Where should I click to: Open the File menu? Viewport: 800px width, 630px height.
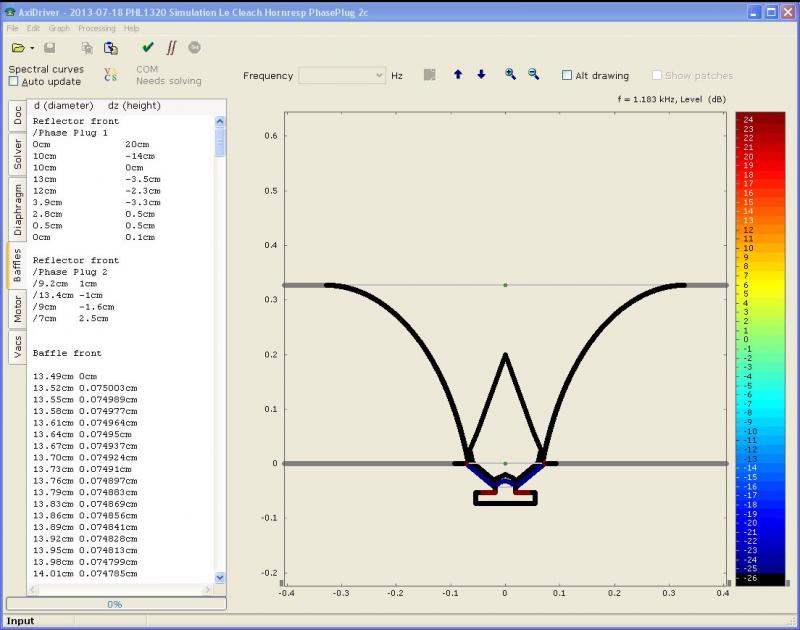point(12,28)
